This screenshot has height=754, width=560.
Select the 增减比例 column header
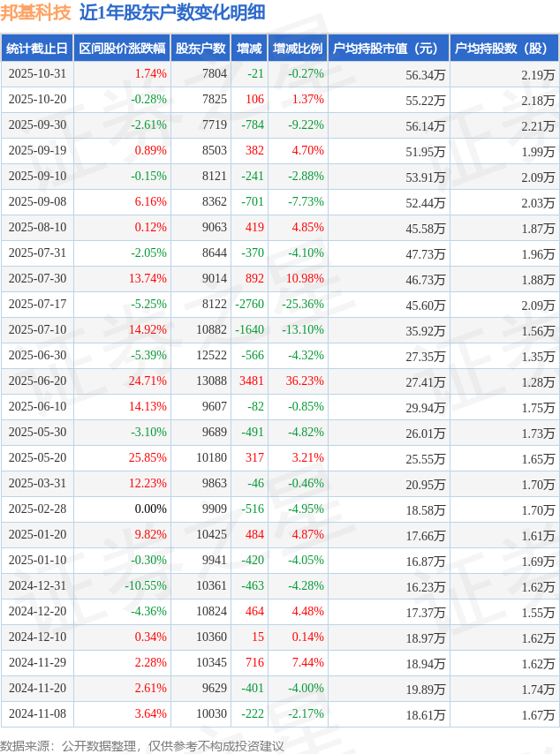[298, 49]
